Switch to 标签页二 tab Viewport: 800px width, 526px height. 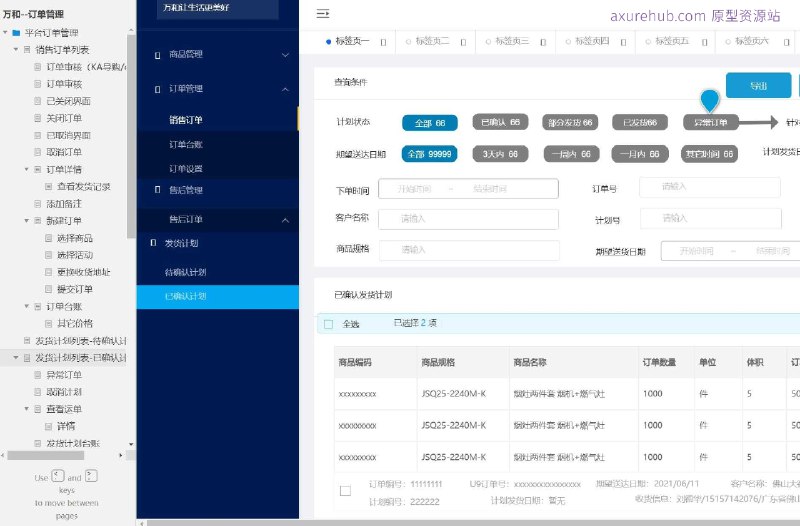pyautogui.click(x=432, y=41)
